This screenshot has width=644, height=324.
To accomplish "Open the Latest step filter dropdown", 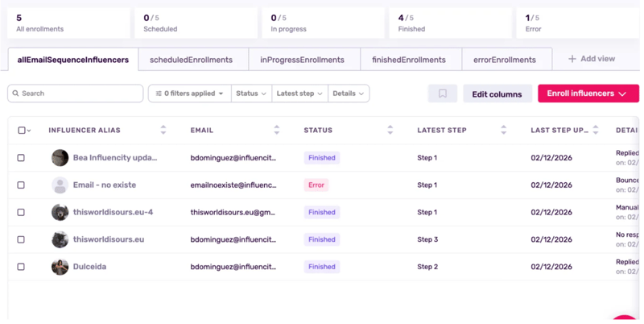I will [x=299, y=93].
